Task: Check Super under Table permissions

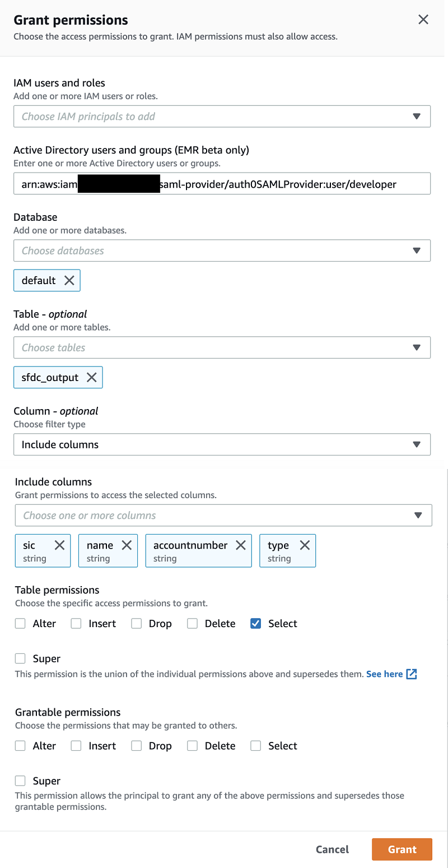Action: (x=21, y=659)
